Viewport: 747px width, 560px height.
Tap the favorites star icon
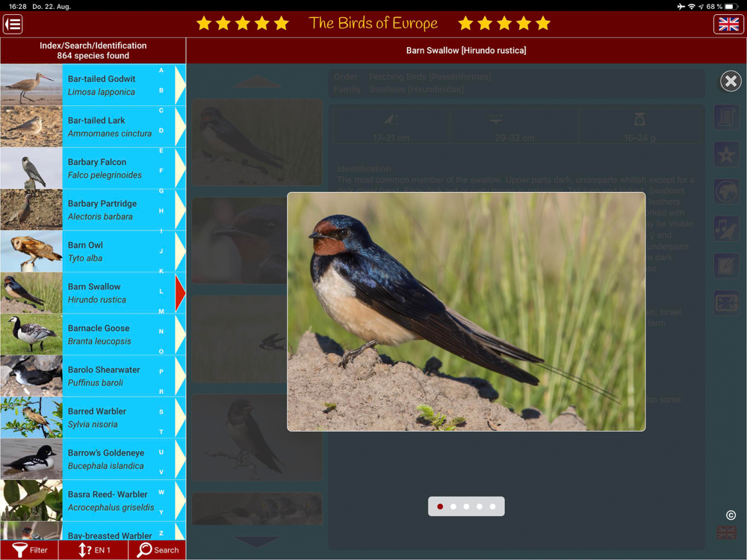726,155
